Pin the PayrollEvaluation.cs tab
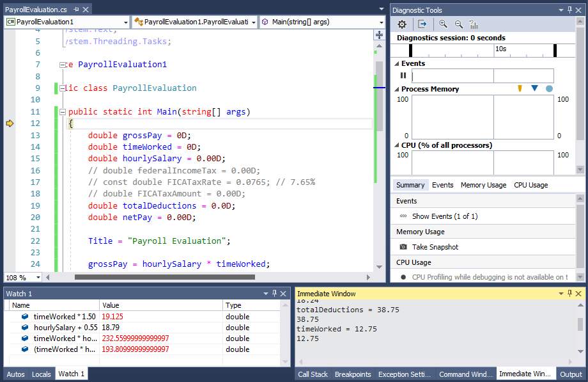The image size is (588, 382). click(77, 10)
